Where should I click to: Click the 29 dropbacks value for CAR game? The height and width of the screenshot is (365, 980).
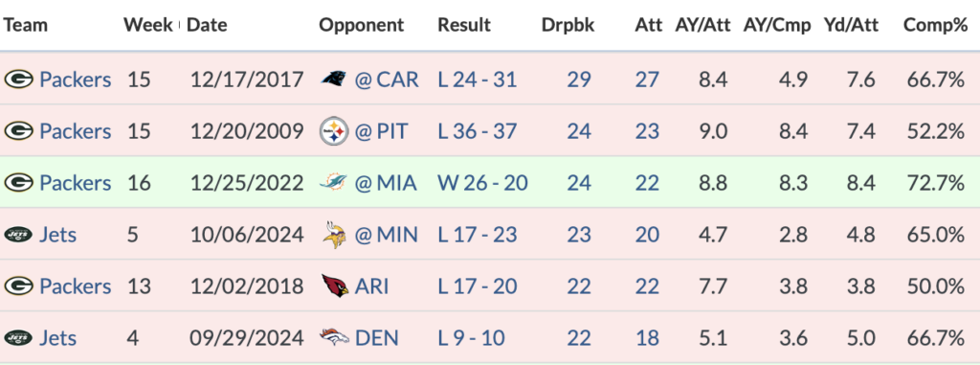click(579, 80)
